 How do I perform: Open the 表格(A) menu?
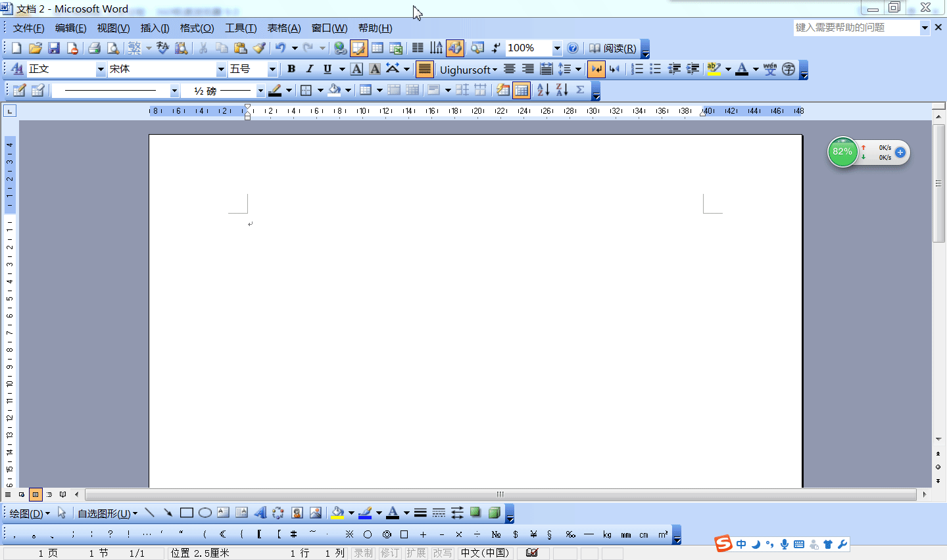284,28
